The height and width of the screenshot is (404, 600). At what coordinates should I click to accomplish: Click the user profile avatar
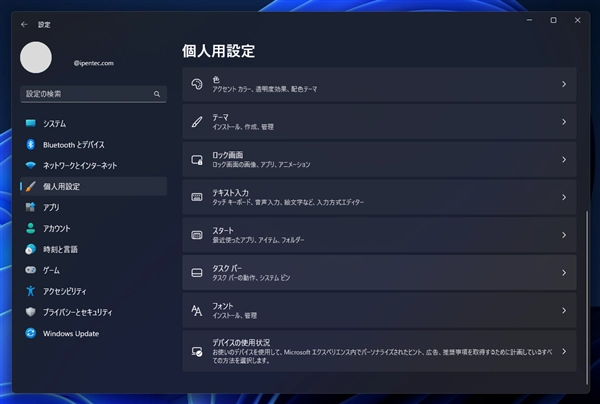coord(36,57)
